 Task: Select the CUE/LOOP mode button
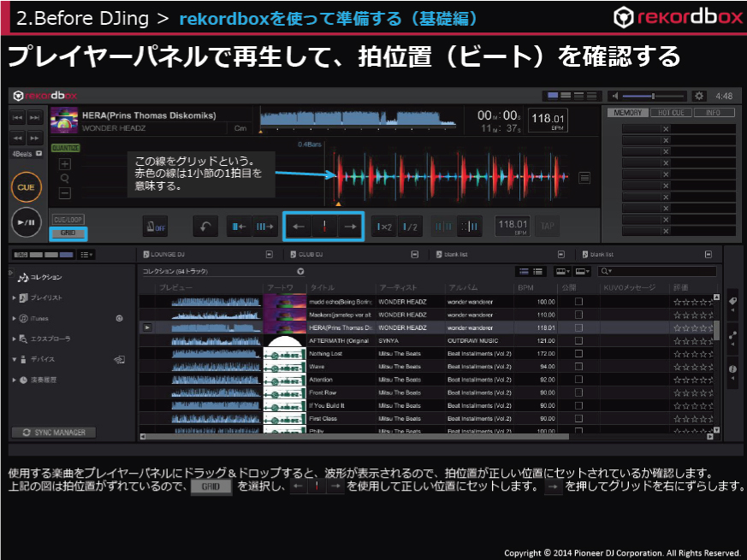click(68, 220)
